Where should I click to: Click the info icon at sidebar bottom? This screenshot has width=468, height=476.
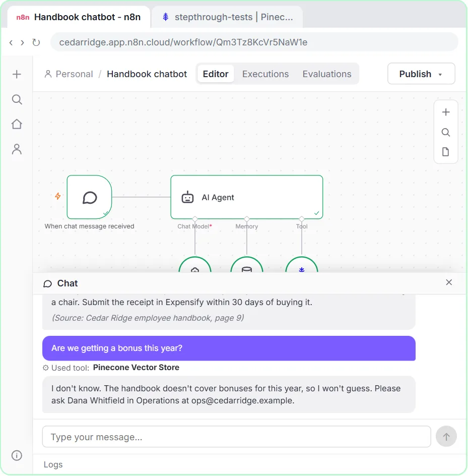[17, 455]
